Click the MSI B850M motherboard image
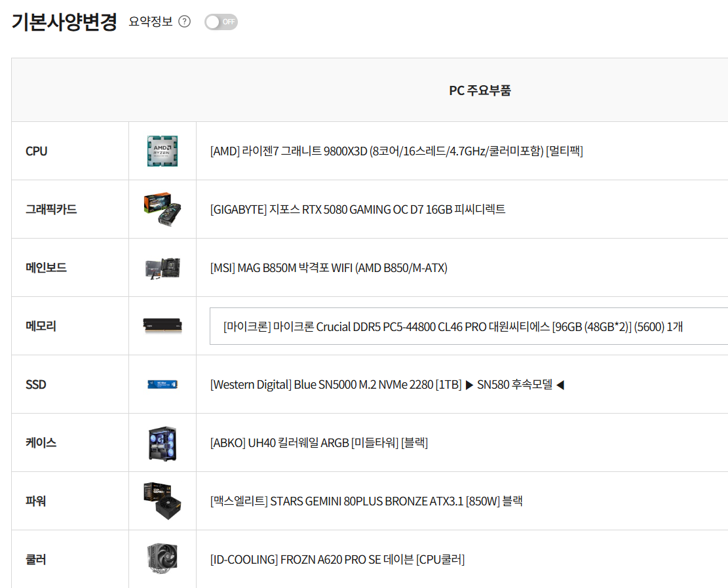This screenshot has width=728, height=588. [162, 267]
